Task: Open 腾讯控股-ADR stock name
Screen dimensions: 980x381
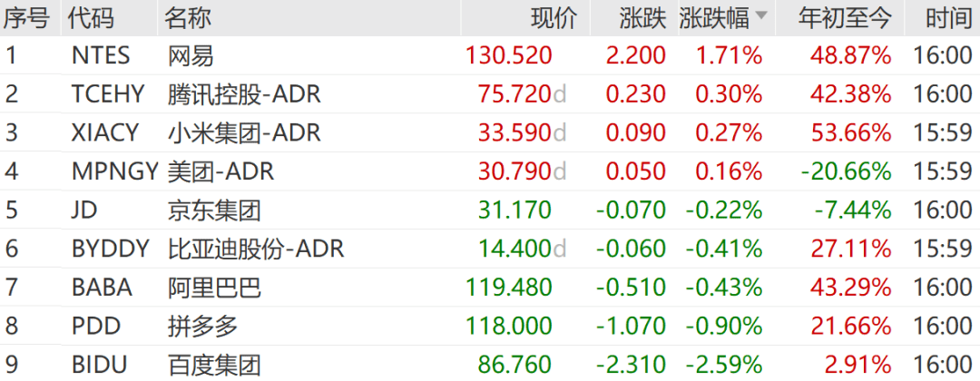Action: 244,94
